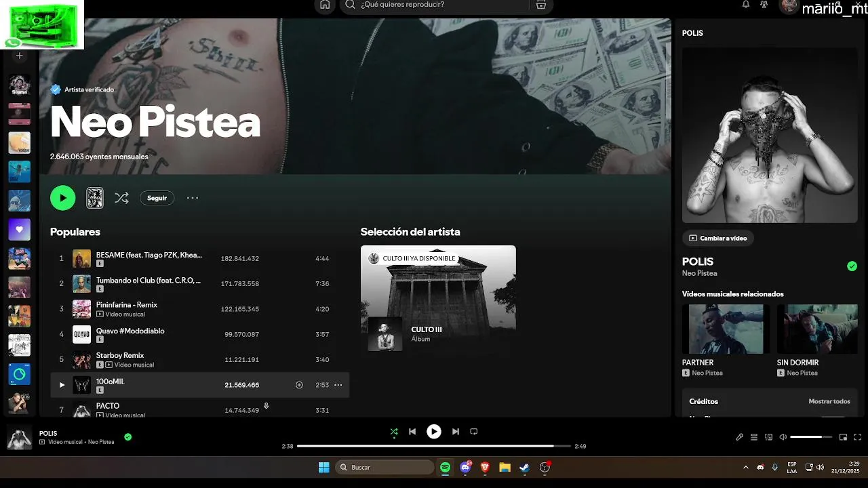This screenshot has width=868, height=488.
Task: Open the Sigma playlist in the sidebar
Action: click(19, 85)
